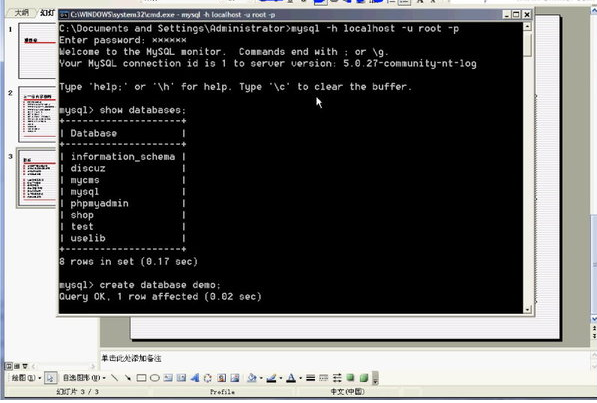597x403 pixels.
Task: Switch to the 大纲 outline tab
Action: (x=21, y=13)
